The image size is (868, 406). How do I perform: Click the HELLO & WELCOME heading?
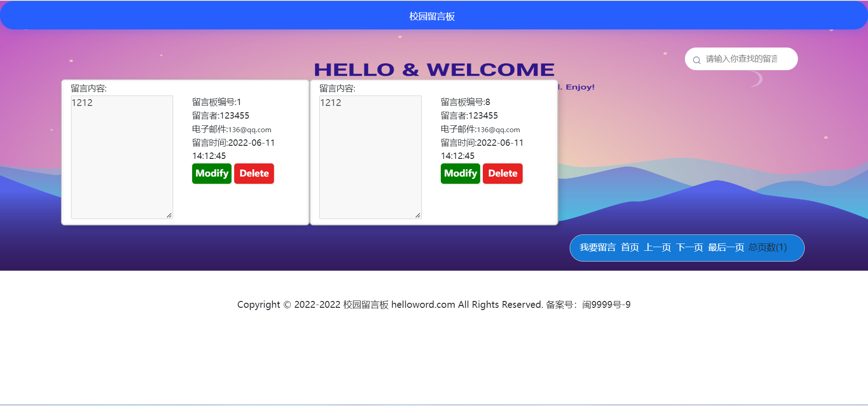(x=434, y=70)
